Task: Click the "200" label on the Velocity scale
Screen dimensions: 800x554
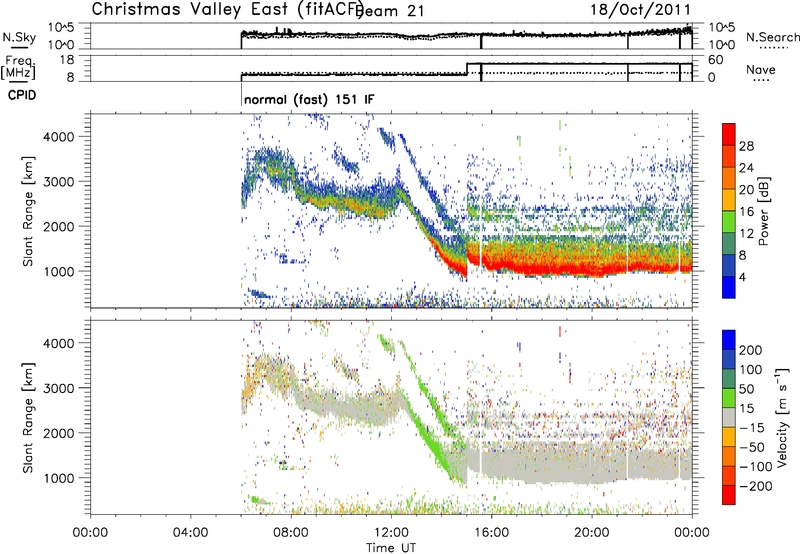Action: pos(751,350)
